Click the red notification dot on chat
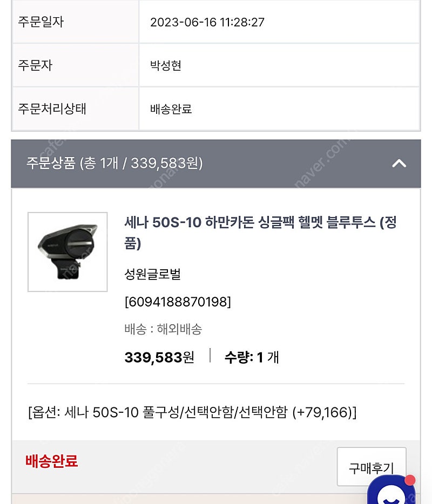 [410, 480]
